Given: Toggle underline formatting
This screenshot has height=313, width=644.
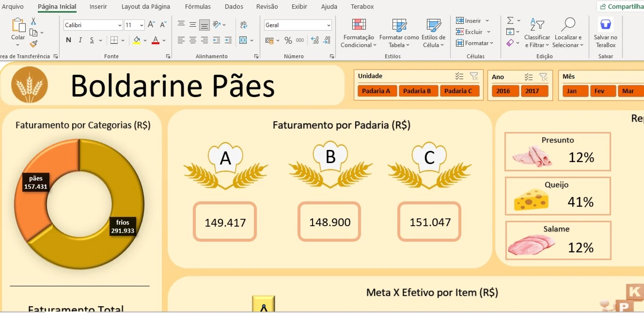Looking at the screenshot, I should 92,40.
